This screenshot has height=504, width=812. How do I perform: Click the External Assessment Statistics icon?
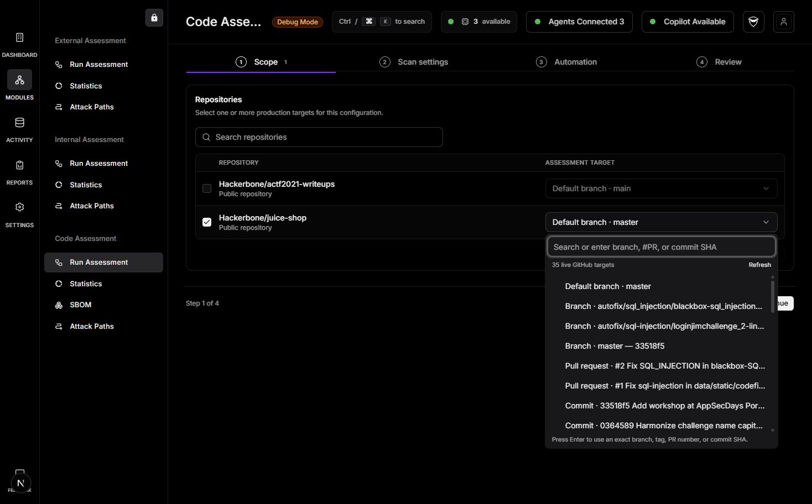(59, 86)
